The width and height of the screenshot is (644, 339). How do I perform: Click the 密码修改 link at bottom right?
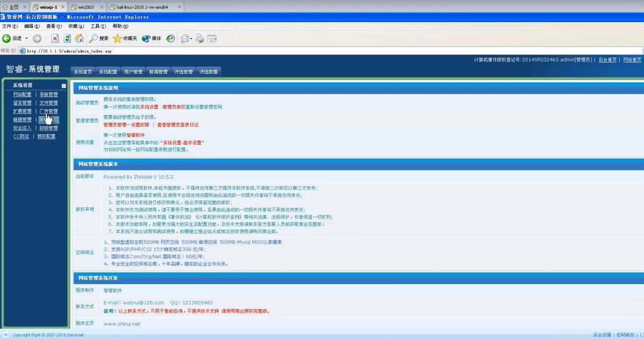[x=626, y=335]
